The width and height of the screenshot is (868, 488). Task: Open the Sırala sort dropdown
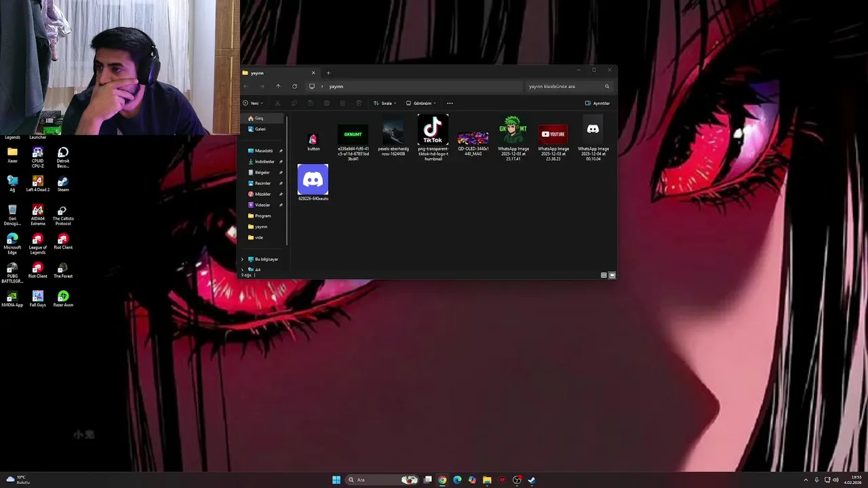(x=385, y=103)
